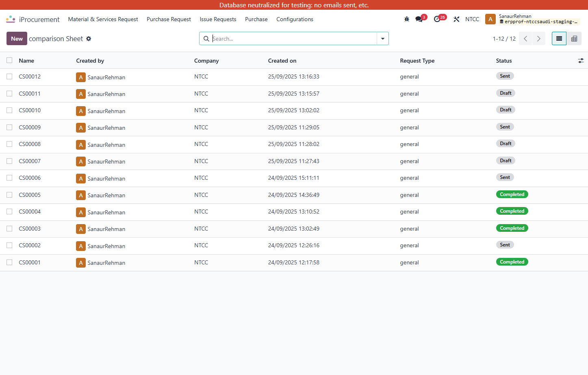The height and width of the screenshot is (375, 588).
Task: Switch to the pivot grid view icon
Action: coord(574,39)
